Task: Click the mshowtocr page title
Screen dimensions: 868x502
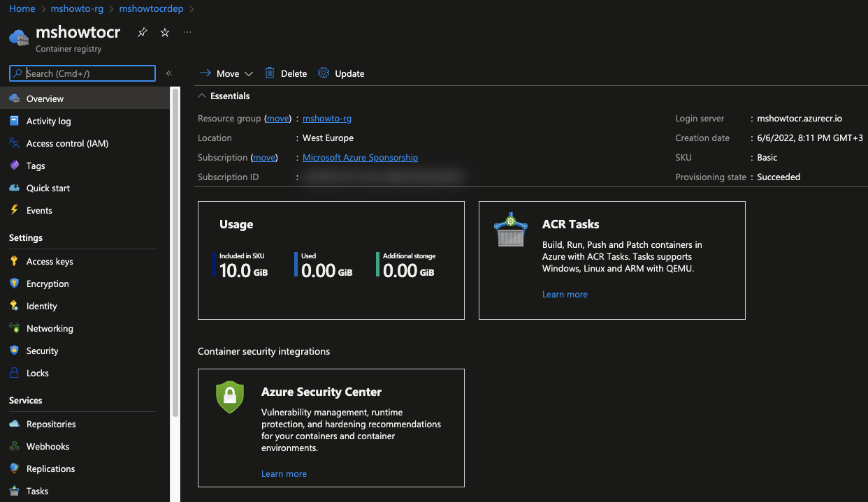Action: (78, 33)
